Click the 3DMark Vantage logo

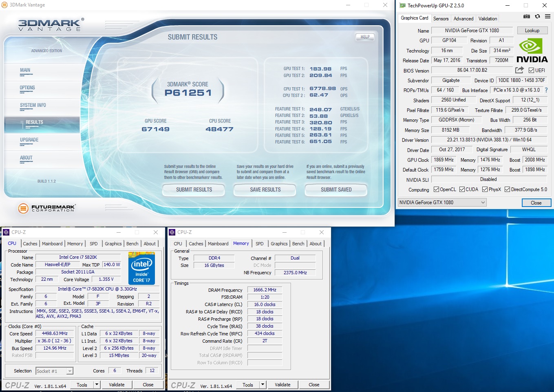pyautogui.click(x=51, y=25)
